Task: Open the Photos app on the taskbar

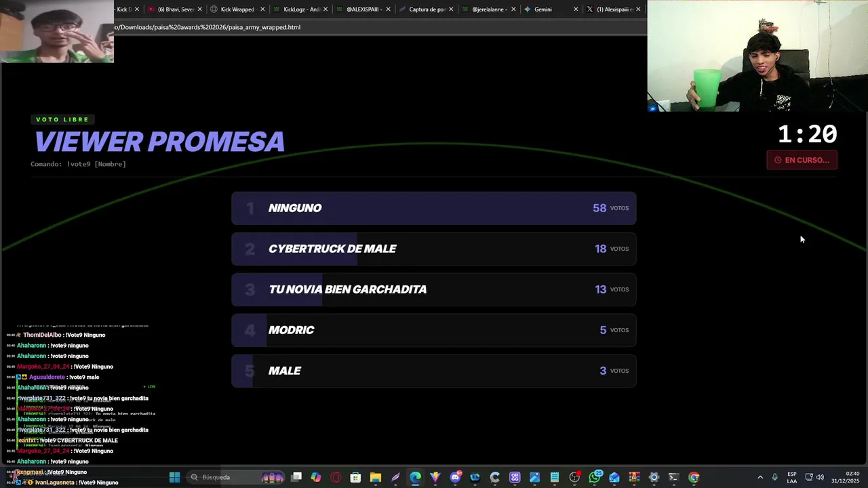Action: coord(534,477)
